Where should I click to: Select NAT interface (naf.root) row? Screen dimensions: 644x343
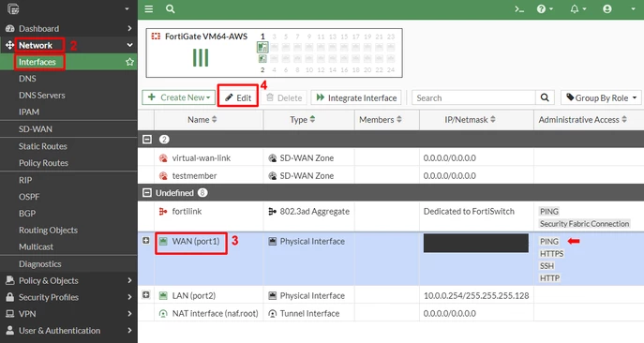391,313
